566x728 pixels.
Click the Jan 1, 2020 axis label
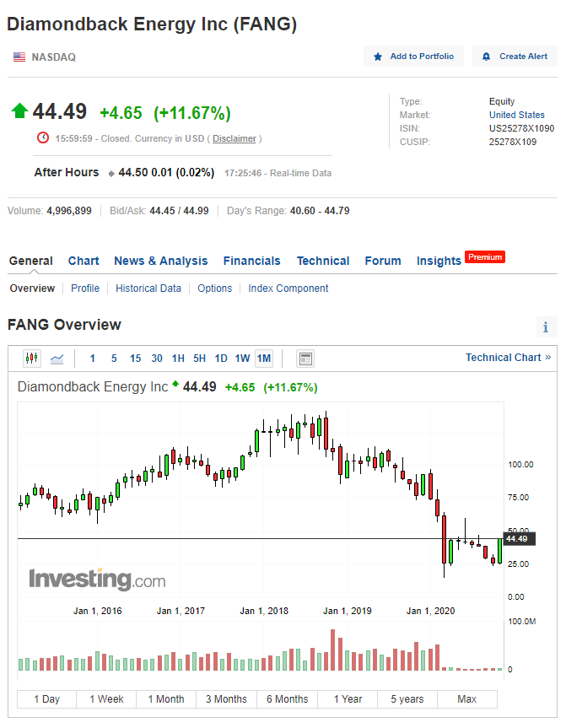(x=430, y=611)
